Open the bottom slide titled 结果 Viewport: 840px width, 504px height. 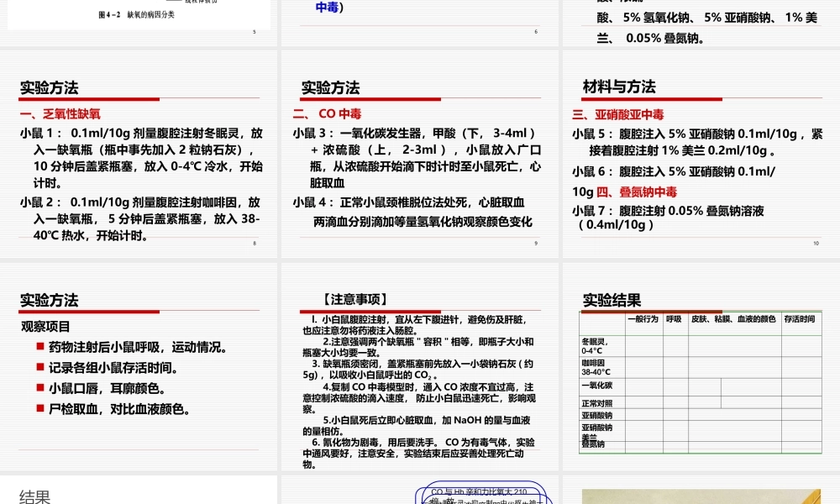pyautogui.click(x=139, y=490)
